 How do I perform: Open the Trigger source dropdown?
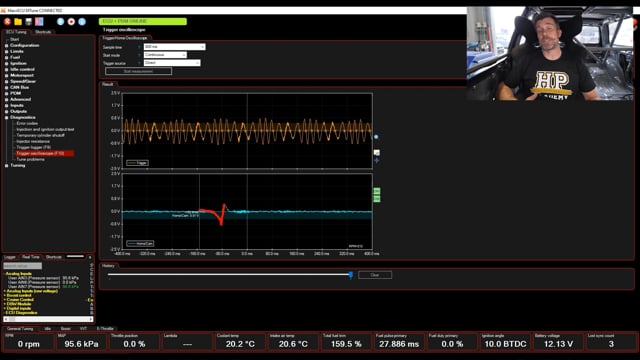point(172,63)
